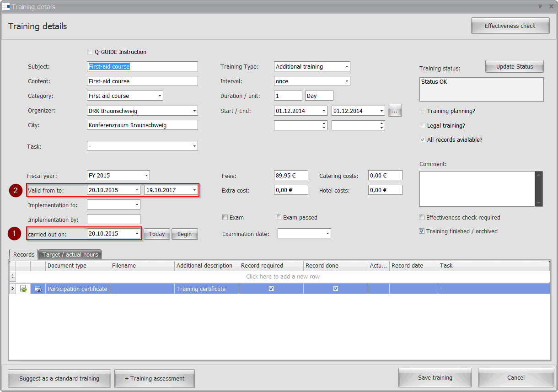The image size is (558, 392).
Task: Click the Filename column header
Action: coord(142,265)
